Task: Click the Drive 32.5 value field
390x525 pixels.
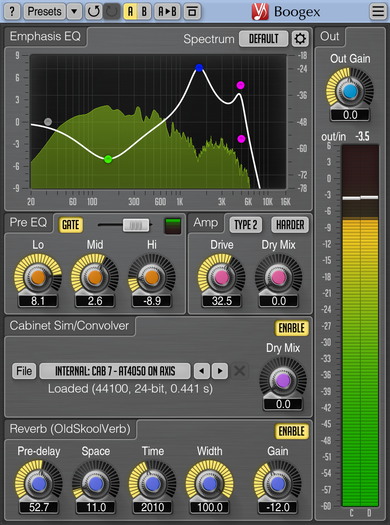Action: (x=221, y=301)
